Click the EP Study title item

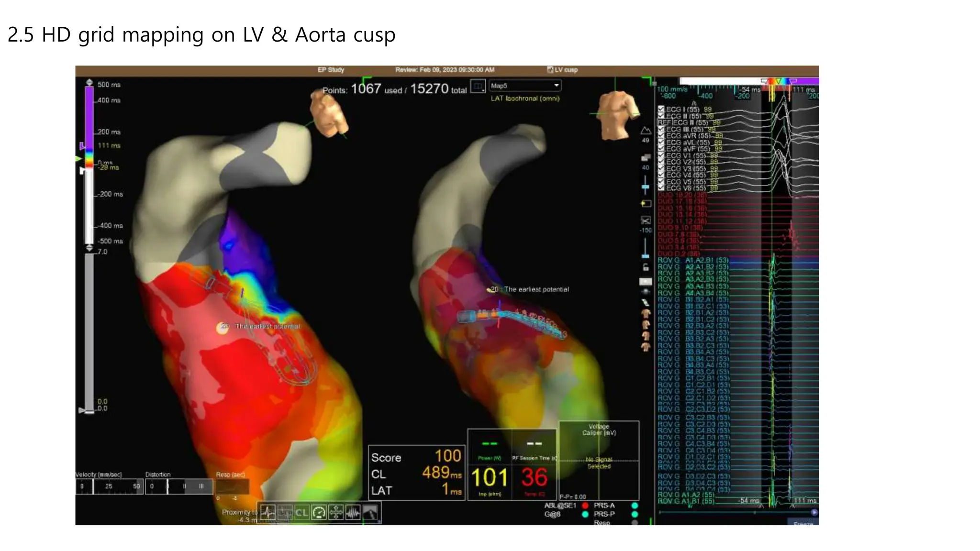(331, 70)
